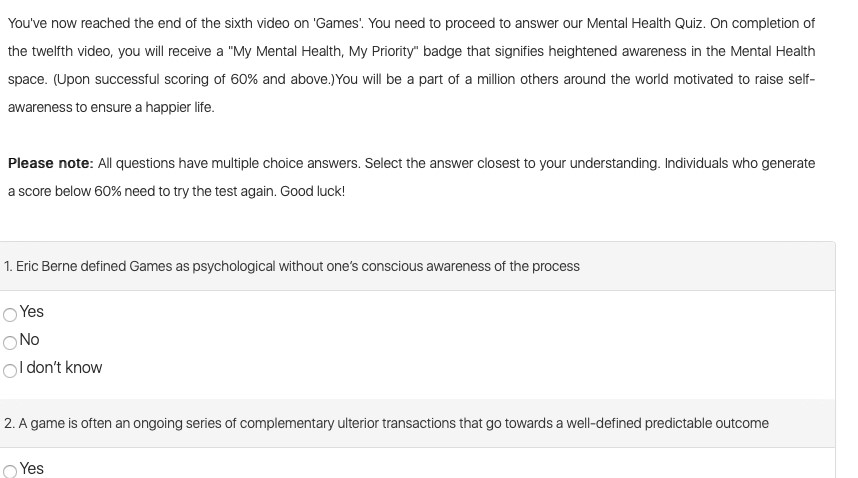Screen dimensions: 858x478
Task: Choose the I don't know radio button
Action: coord(10,370)
